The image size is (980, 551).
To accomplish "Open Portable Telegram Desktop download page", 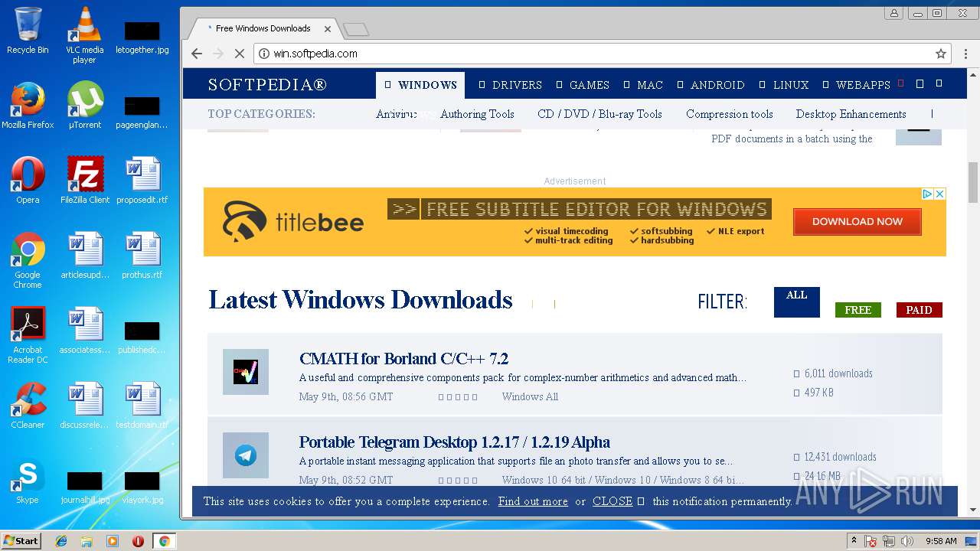I will pyautogui.click(x=455, y=442).
